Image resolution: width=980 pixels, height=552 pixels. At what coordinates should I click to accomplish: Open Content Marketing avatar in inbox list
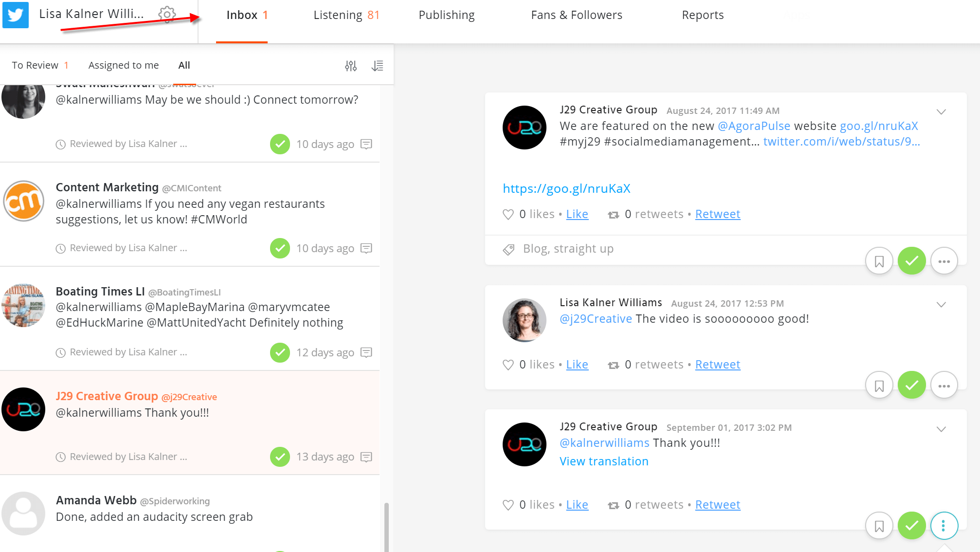click(x=23, y=201)
